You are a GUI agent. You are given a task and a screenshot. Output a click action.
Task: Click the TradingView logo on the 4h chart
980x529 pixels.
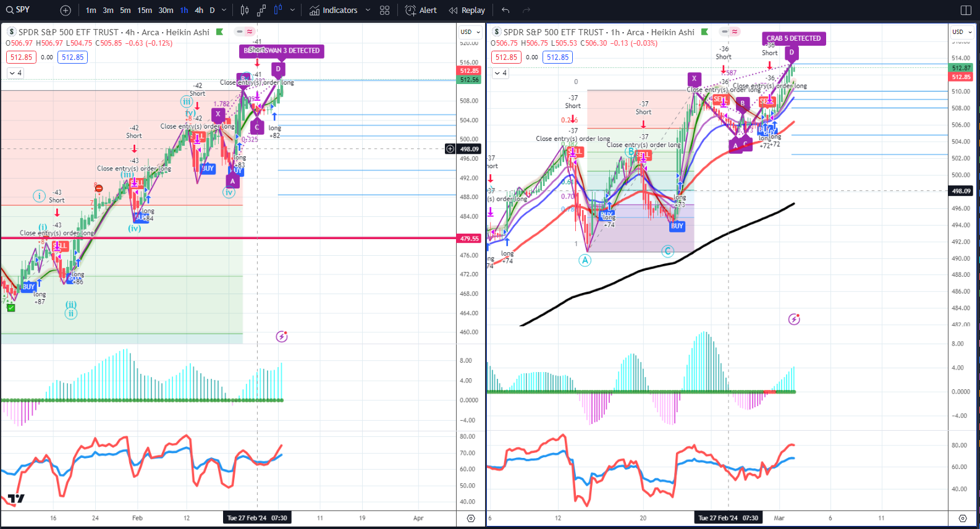(x=16, y=499)
